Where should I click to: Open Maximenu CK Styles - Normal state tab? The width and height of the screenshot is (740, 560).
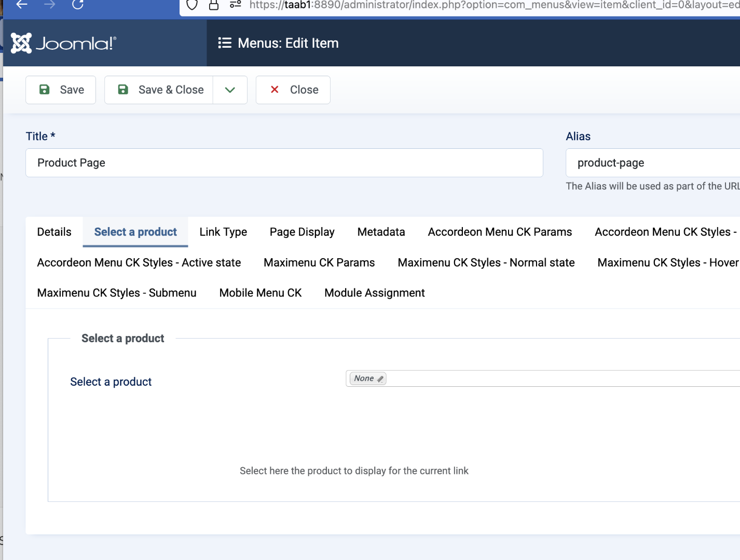(x=486, y=262)
